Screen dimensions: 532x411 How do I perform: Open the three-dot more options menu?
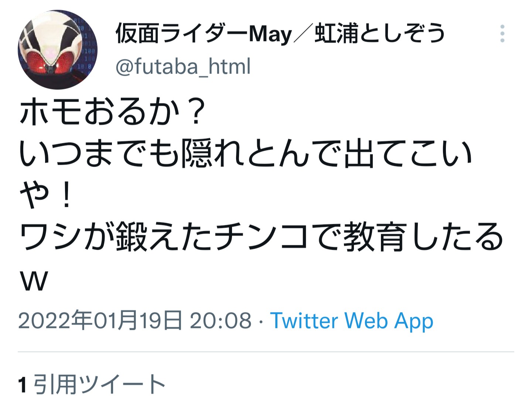(x=502, y=34)
